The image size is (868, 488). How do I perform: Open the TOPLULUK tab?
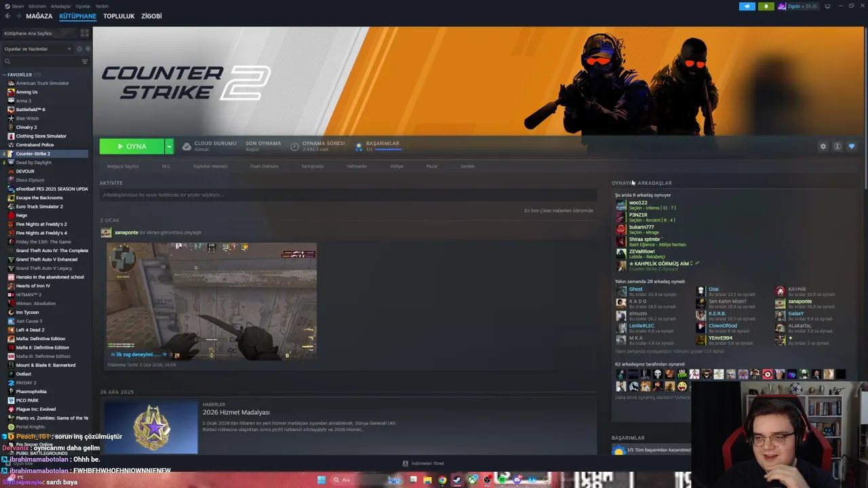click(x=119, y=16)
